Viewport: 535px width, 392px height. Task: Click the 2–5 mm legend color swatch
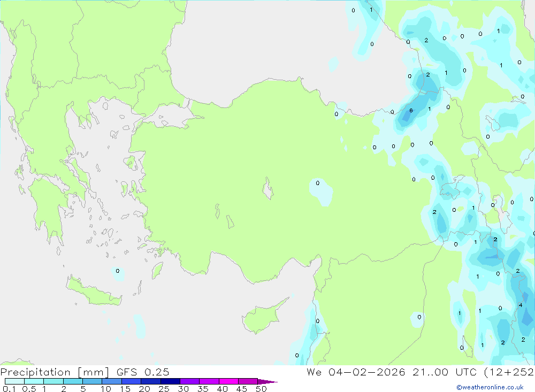pyautogui.click(x=73, y=381)
